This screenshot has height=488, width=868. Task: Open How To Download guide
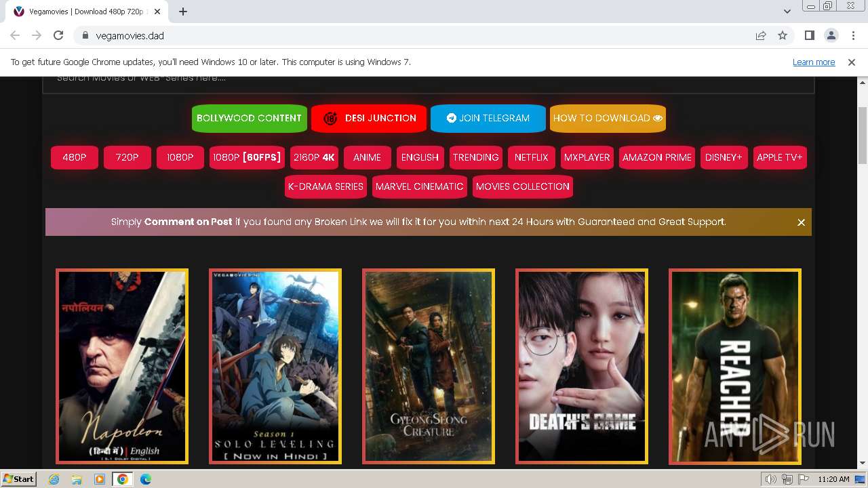tap(608, 118)
